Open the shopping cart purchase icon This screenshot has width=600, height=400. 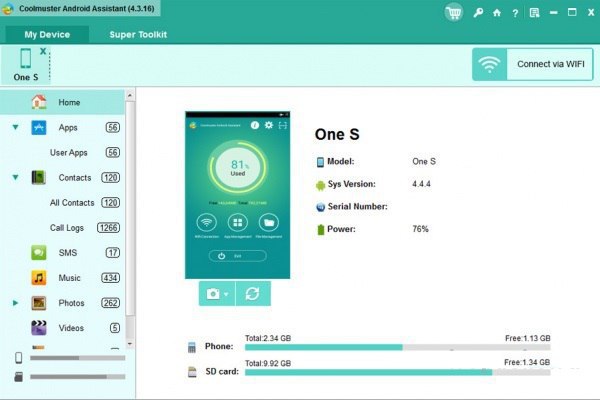pyautogui.click(x=453, y=13)
